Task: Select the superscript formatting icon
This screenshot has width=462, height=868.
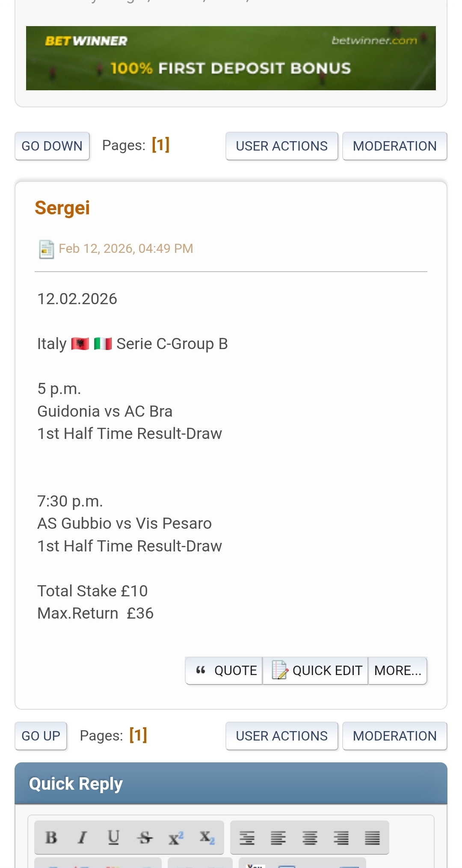Action: click(x=175, y=837)
